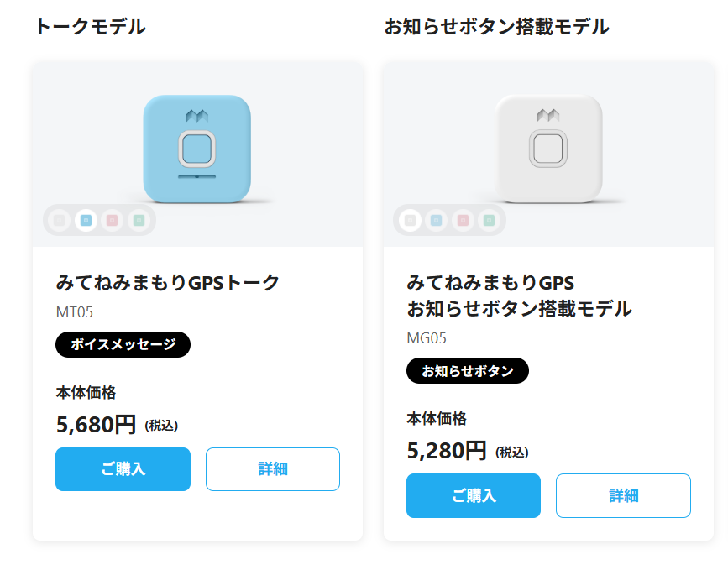Image resolution: width=728 pixels, height=565 pixels.
Task: Open 詳細 for the MT05 Talk model
Action: [273, 469]
